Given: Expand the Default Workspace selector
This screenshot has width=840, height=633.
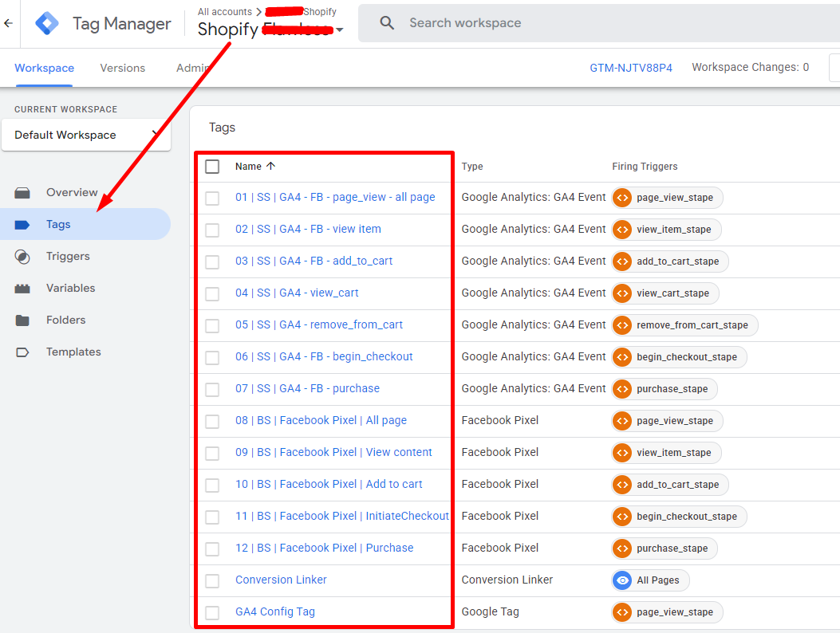Looking at the screenshot, I should 86,135.
